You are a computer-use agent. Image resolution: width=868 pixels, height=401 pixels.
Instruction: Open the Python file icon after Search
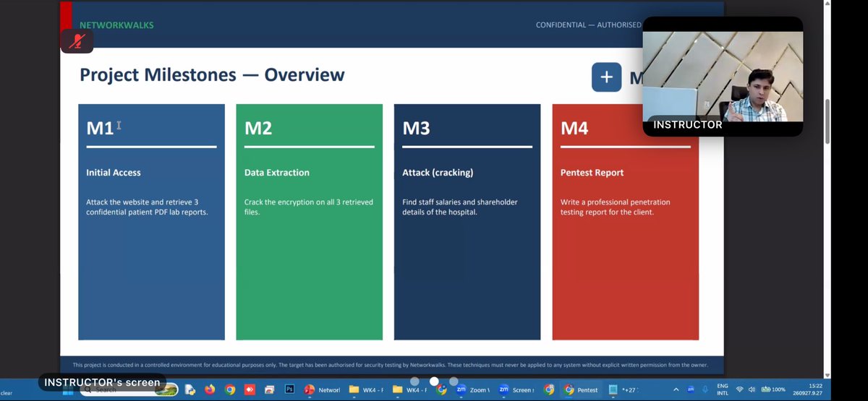coord(190,389)
